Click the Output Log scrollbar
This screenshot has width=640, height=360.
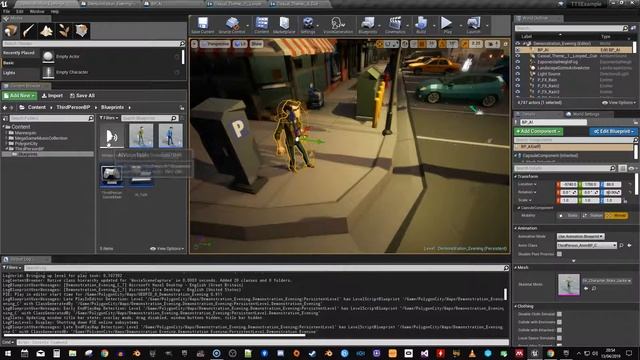coord(505,294)
